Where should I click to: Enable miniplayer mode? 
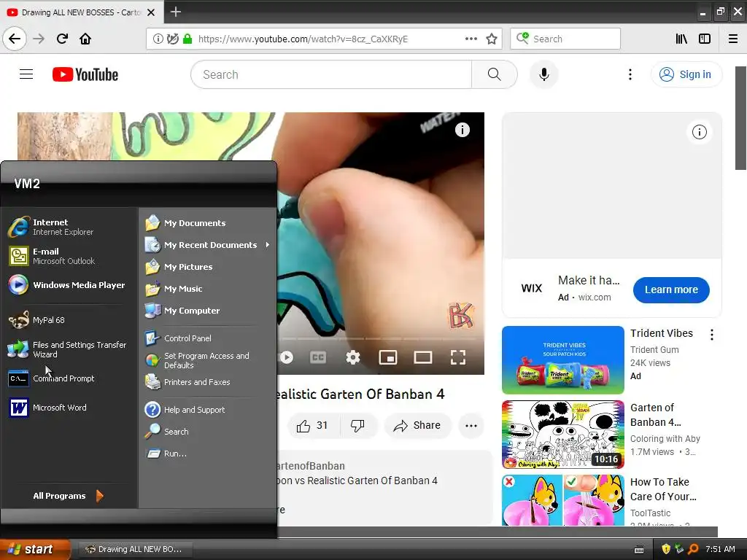coord(388,357)
